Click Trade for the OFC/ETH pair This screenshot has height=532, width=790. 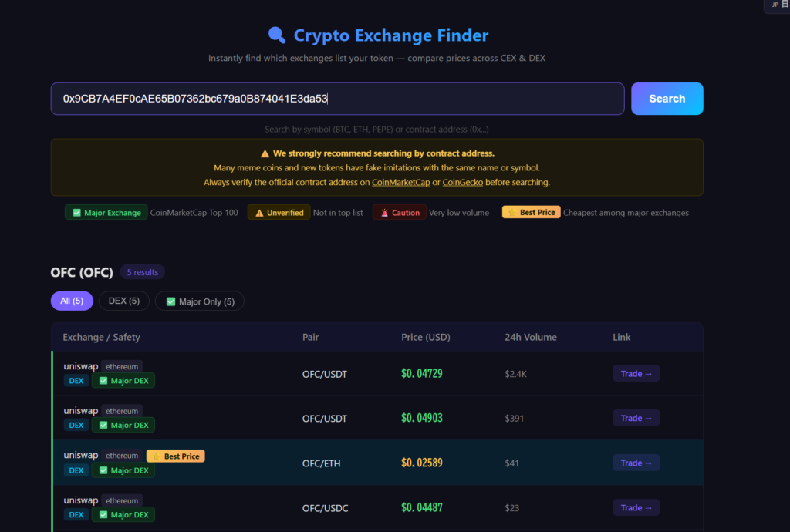point(636,463)
